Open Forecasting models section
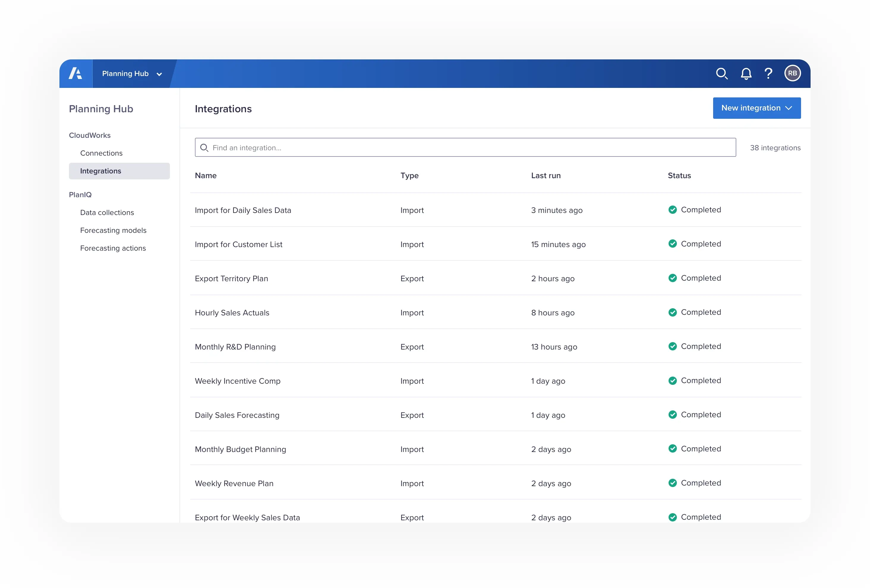This screenshot has width=870, height=588. click(x=113, y=230)
